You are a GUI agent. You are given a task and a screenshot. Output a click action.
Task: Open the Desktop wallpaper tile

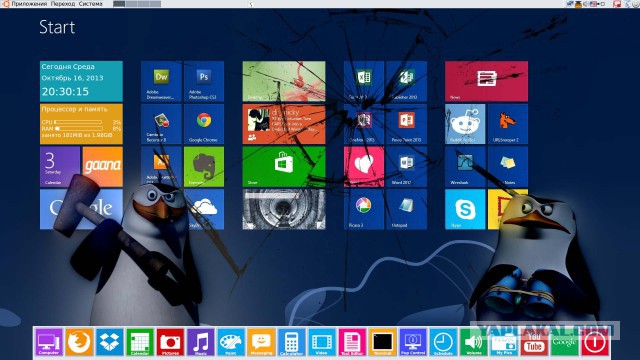[284, 82]
